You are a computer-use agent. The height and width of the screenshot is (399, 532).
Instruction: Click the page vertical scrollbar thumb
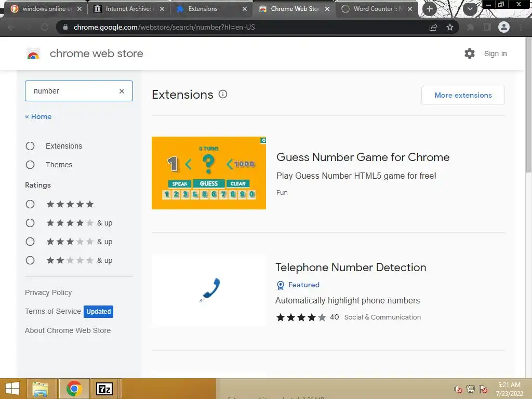click(x=528, y=105)
